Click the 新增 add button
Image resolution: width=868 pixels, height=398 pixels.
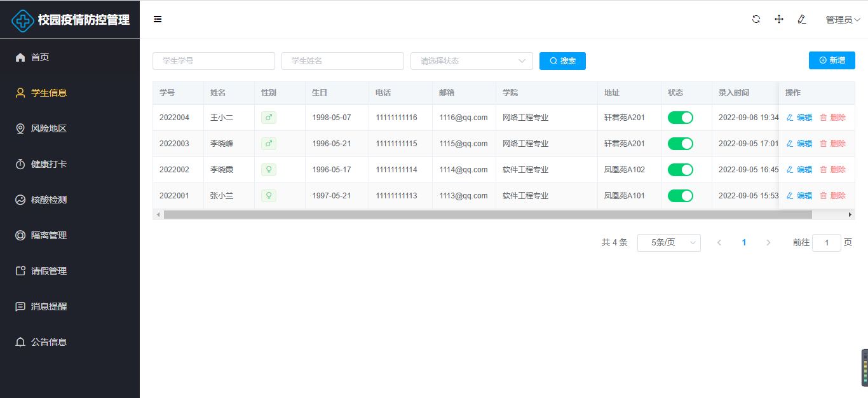click(x=832, y=60)
